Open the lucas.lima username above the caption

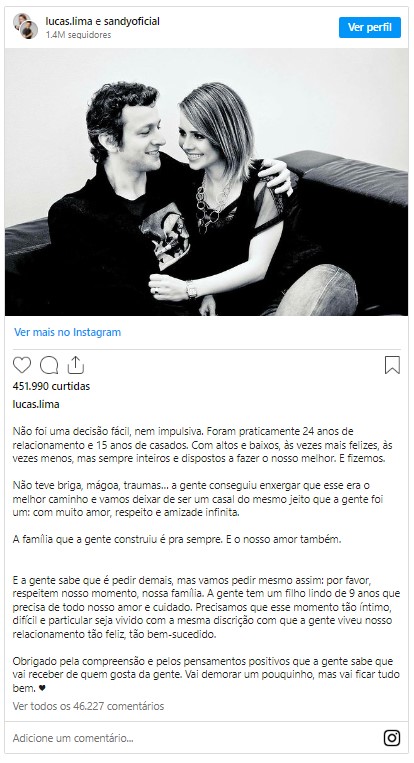click(x=36, y=404)
